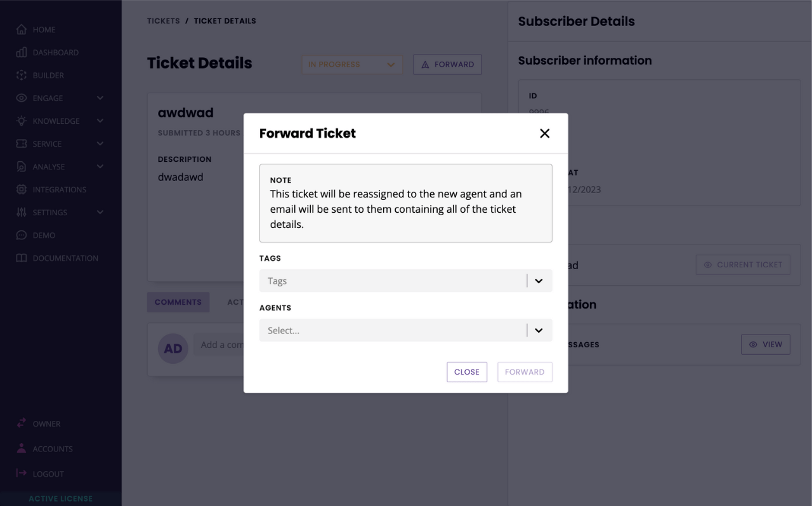Open the Tags dropdown arrow
Image resolution: width=812 pixels, height=506 pixels.
click(x=539, y=281)
